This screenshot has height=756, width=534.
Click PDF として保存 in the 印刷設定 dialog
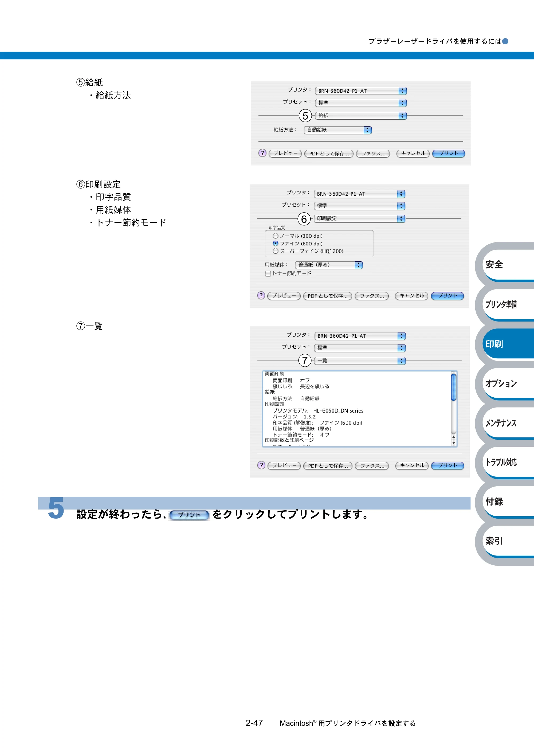click(x=328, y=296)
